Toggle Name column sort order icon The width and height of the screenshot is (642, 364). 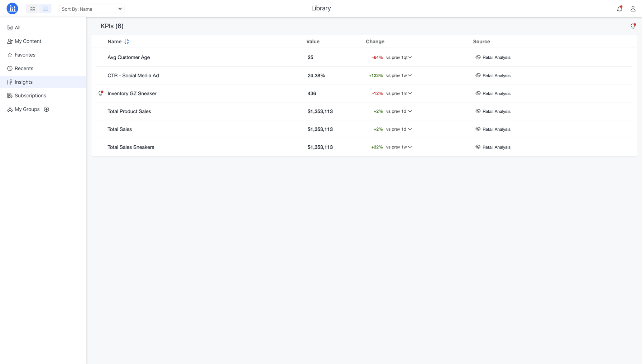pos(126,42)
